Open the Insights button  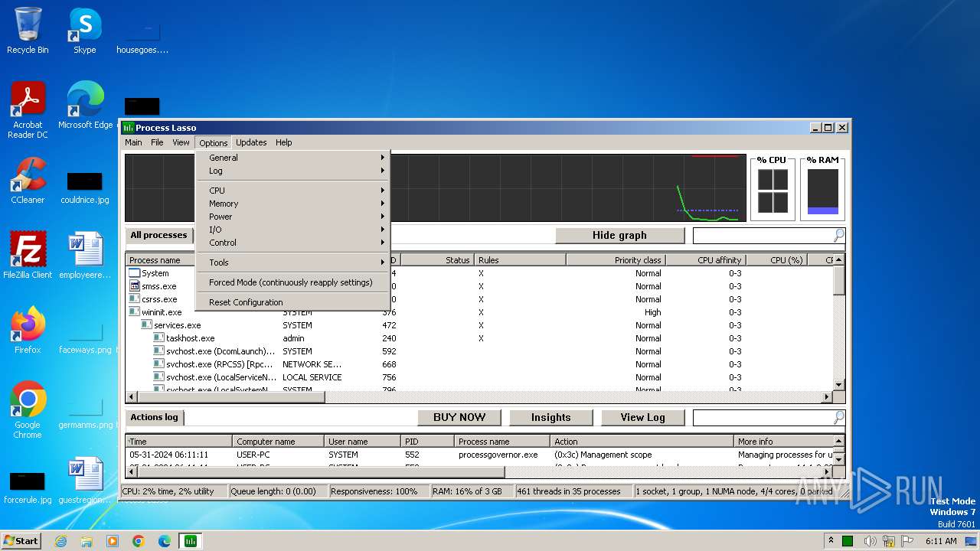point(550,417)
